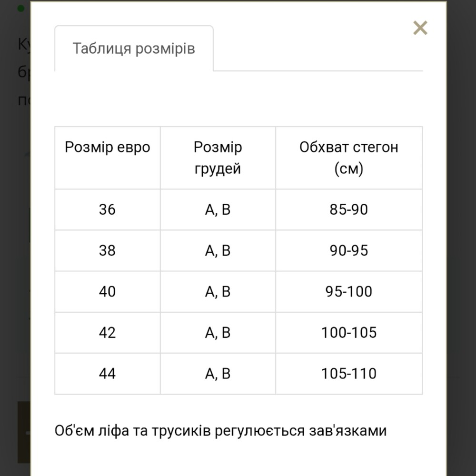Screen dimensions: 476x476
Task: Click the 90-95 hip measurement cell
Action: [348, 251]
